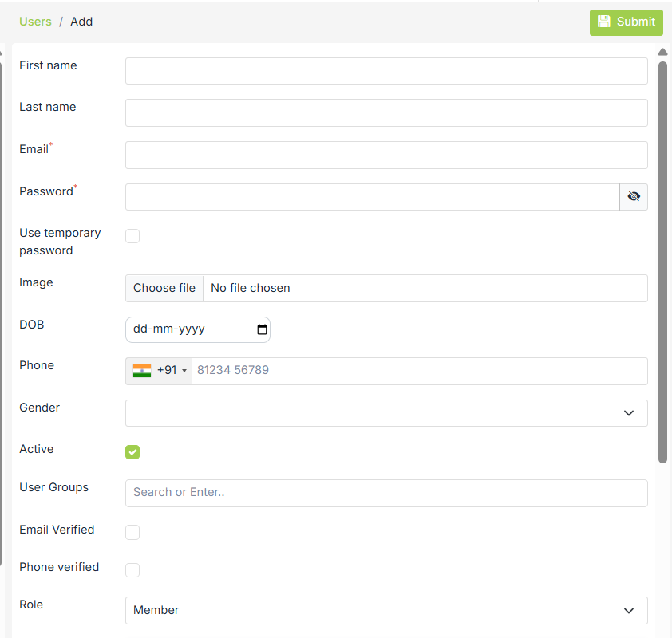
Task: Click the Password text field
Action: click(372, 197)
